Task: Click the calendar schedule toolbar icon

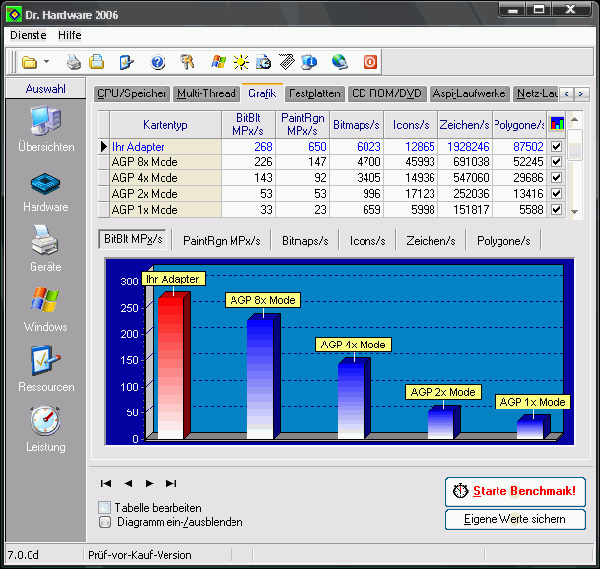Action: click(263, 62)
